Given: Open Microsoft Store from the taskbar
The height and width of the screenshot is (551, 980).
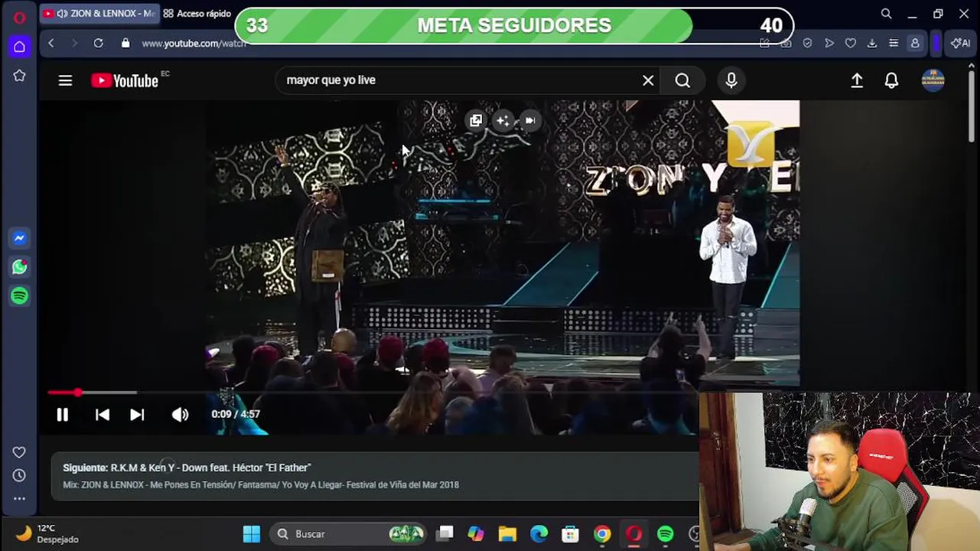Looking at the screenshot, I should [571, 534].
